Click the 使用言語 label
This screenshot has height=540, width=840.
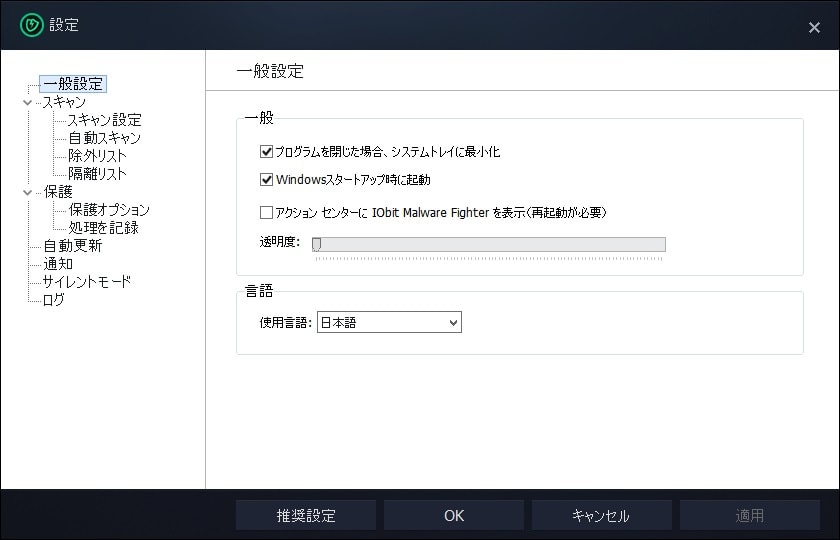(x=286, y=322)
